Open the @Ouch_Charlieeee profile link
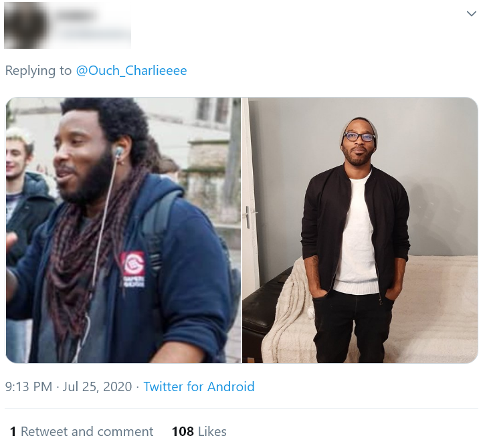 [x=131, y=70]
